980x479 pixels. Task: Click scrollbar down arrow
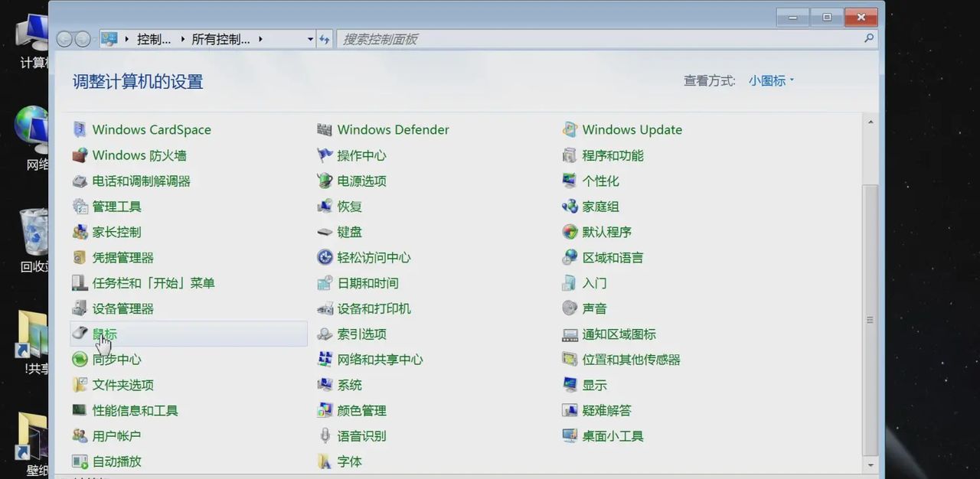tap(871, 464)
